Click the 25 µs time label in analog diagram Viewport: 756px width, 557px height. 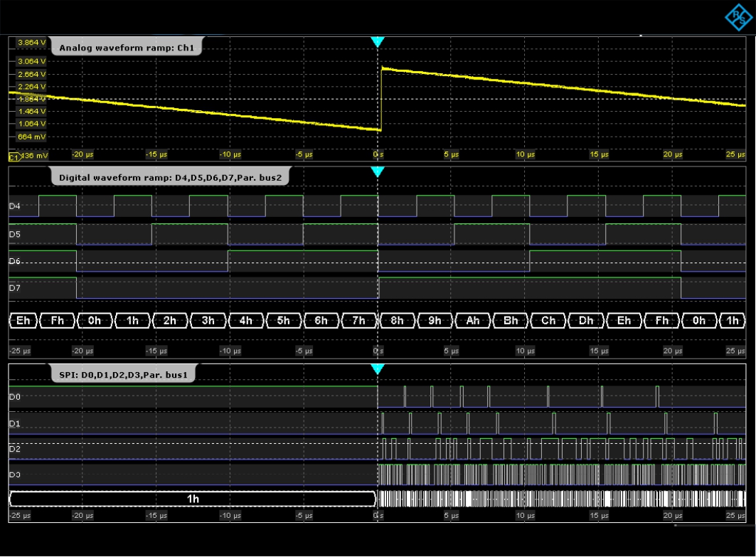pyautogui.click(x=736, y=154)
